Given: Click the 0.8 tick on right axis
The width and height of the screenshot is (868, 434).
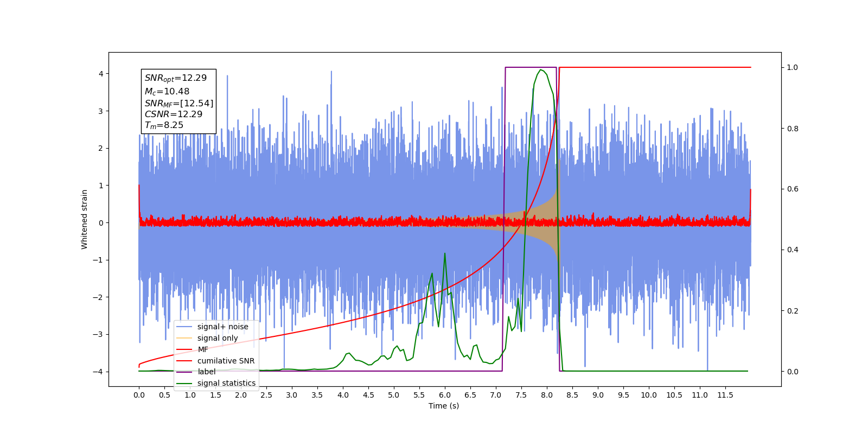Looking at the screenshot, I should tap(793, 129).
